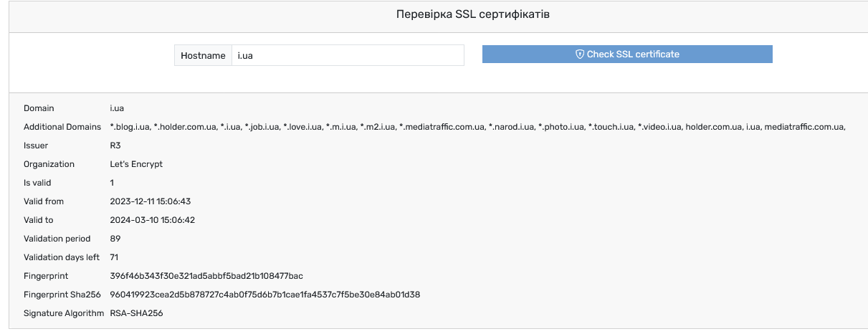Viewport: 868px width, 334px height.
Task: Focus the Hostname input field containing i.ua
Action: (348, 55)
